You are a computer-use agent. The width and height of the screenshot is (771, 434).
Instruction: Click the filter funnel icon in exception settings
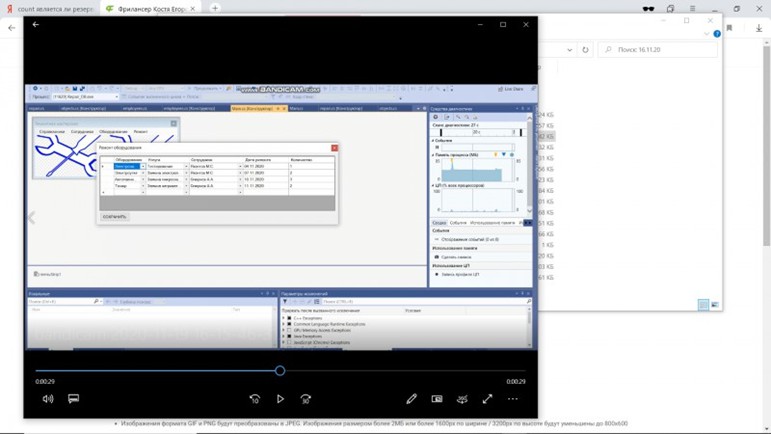pos(285,301)
